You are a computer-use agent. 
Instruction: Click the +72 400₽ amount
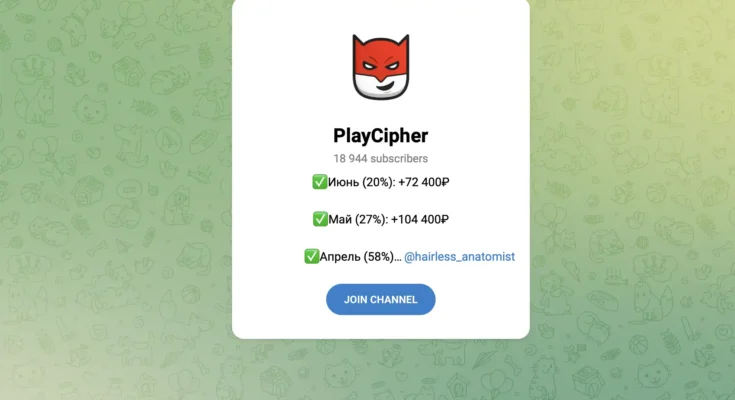pyautogui.click(x=424, y=182)
